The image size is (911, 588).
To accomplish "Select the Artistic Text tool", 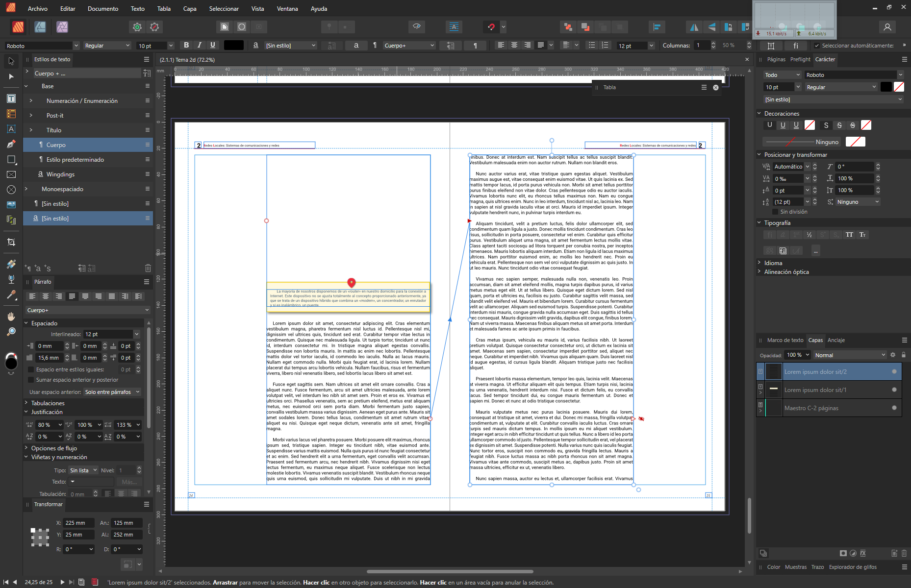I will coord(11,129).
